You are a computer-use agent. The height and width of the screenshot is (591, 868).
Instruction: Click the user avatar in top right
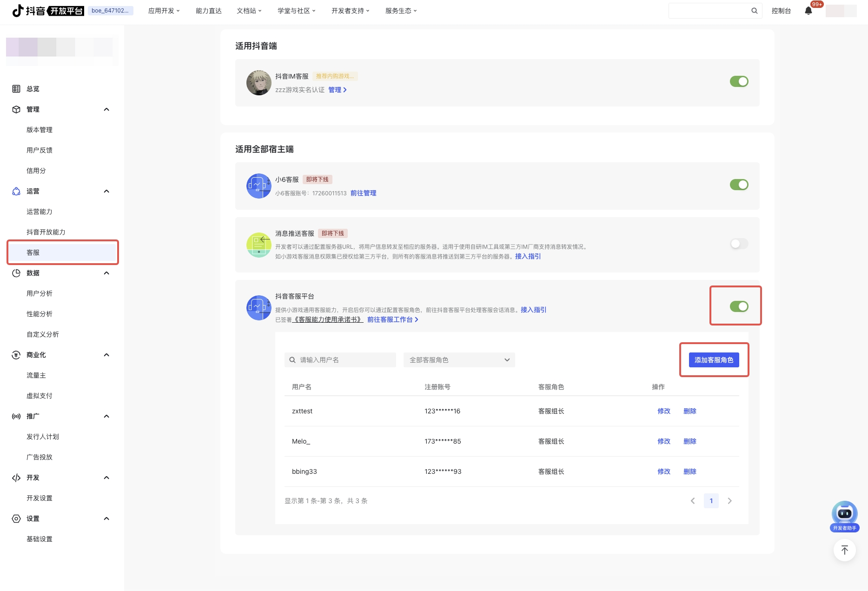pos(841,11)
